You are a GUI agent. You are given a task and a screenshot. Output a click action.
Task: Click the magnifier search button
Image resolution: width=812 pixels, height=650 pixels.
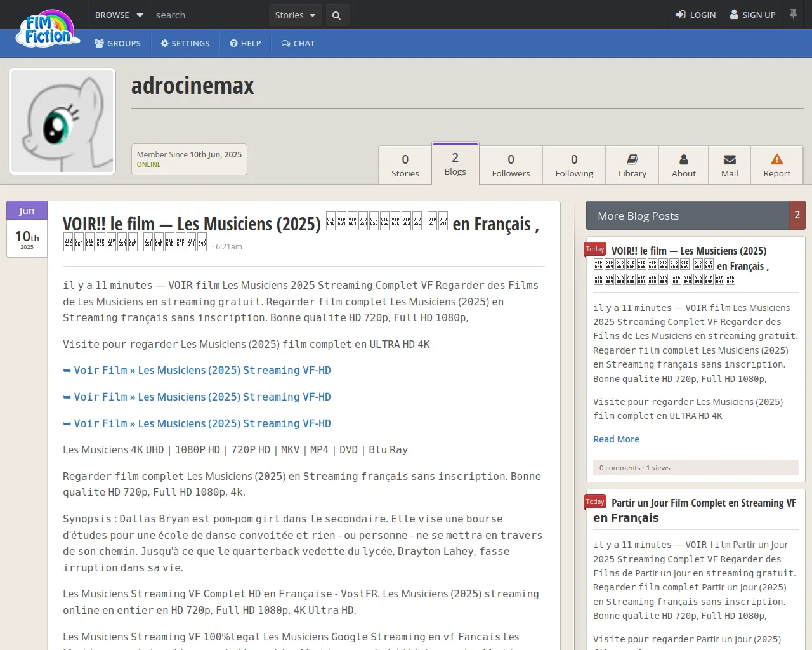[x=336, y=15]
